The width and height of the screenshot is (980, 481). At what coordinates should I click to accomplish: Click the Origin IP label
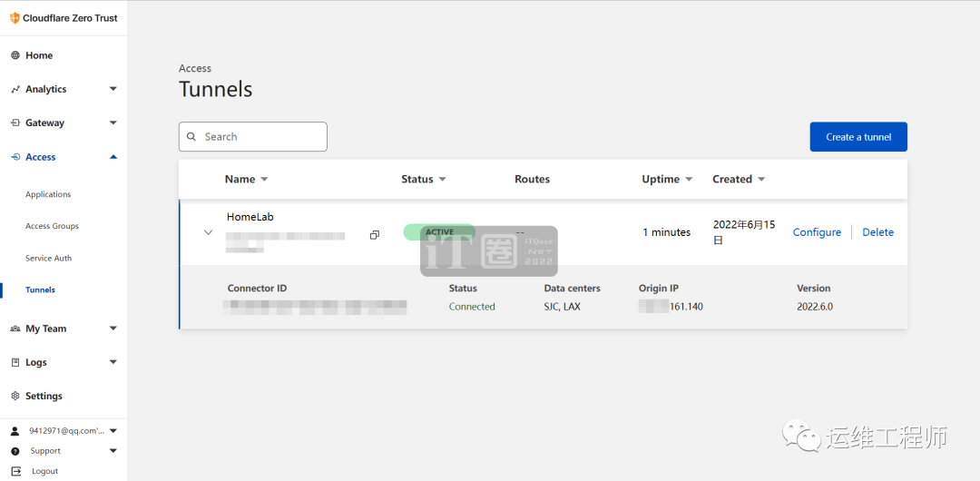pyautogui.click(x=659, y=289)
